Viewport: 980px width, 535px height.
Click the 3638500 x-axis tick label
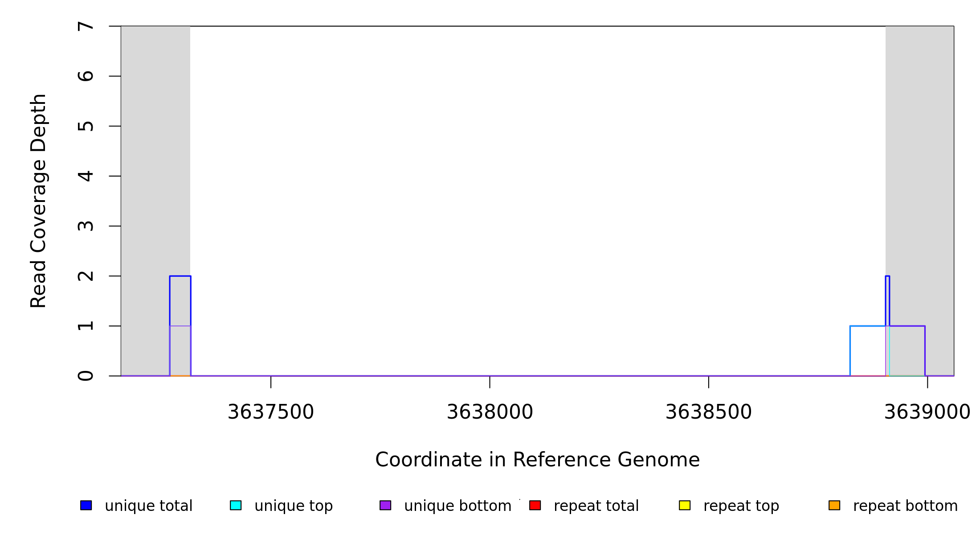(x=708, y=412)
